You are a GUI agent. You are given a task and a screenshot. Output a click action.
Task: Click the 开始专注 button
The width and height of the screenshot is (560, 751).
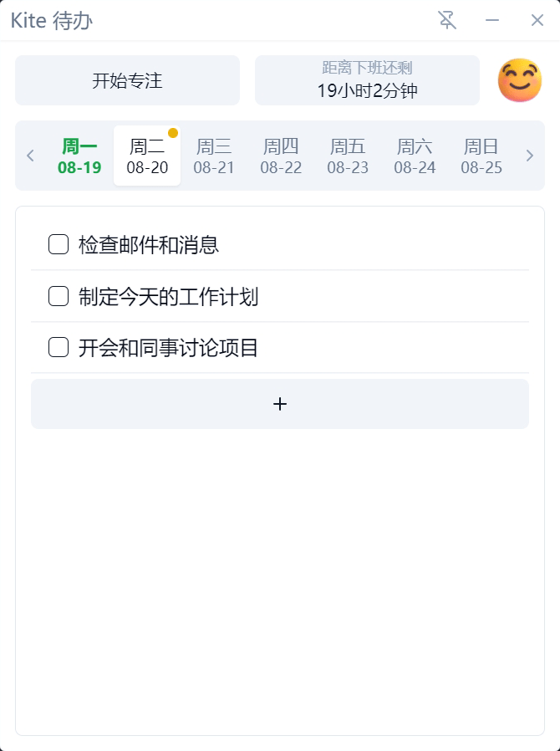(127, 80)
